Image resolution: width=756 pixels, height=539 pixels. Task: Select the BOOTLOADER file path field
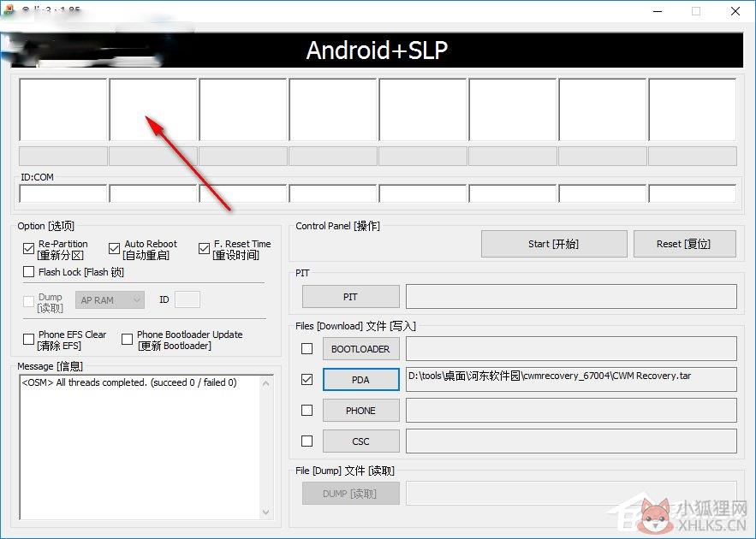571,349
